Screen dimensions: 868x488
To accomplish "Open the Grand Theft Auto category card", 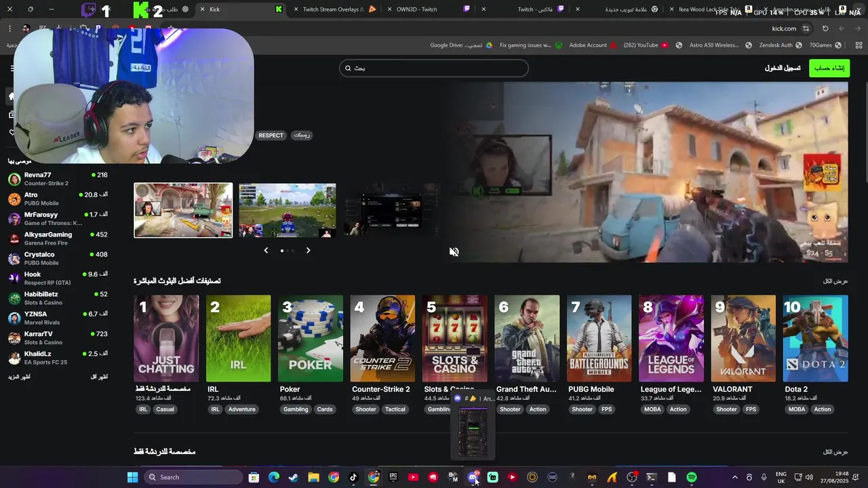I will click(x=527, y=338).
